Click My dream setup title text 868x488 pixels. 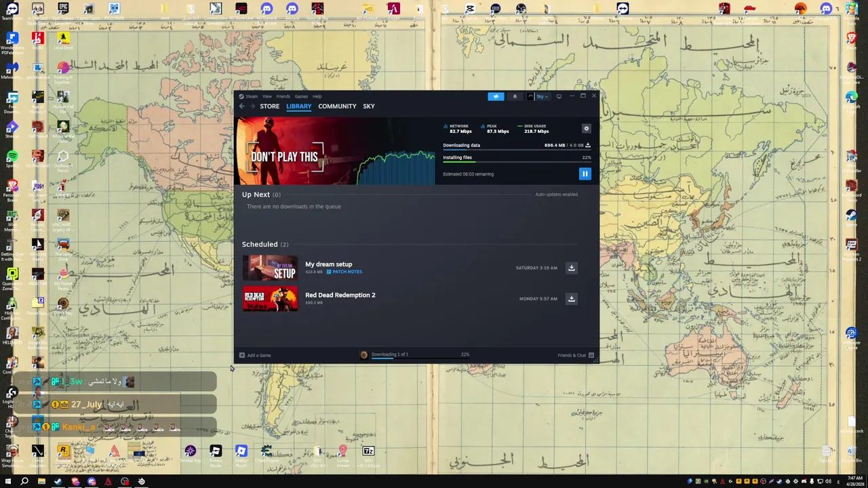[x=328, y=264]
